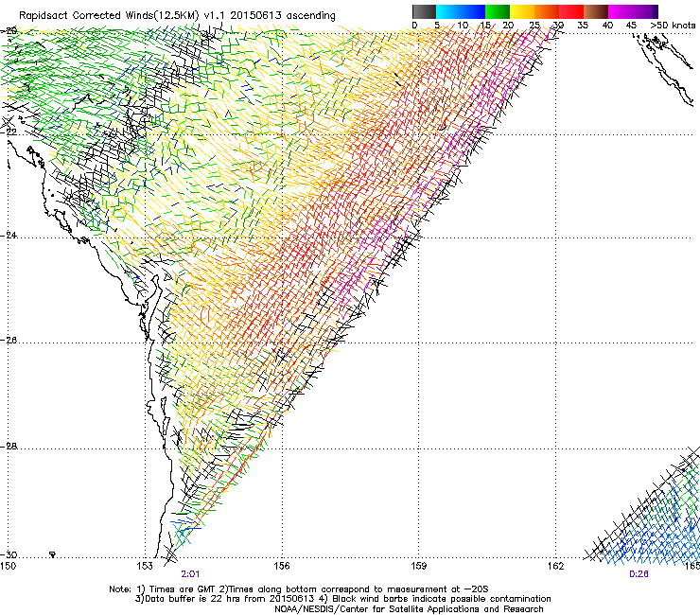The width and height of the screenshot is (700, 615).
Task: Click the -26 latitude axis label
Action: [x=9, y=341]
